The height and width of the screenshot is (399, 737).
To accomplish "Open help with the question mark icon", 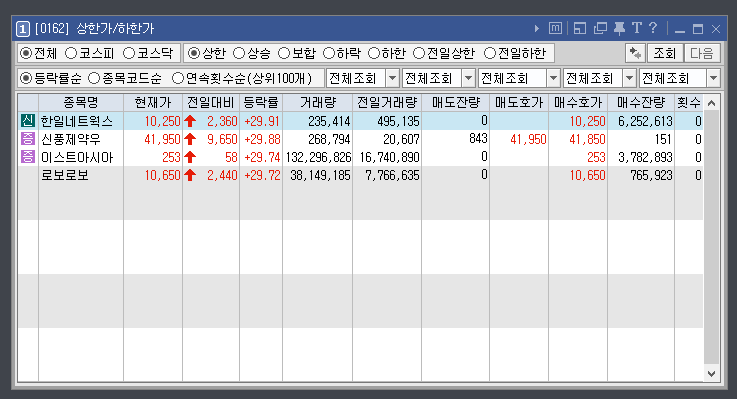I will click(x=653, y=28).
